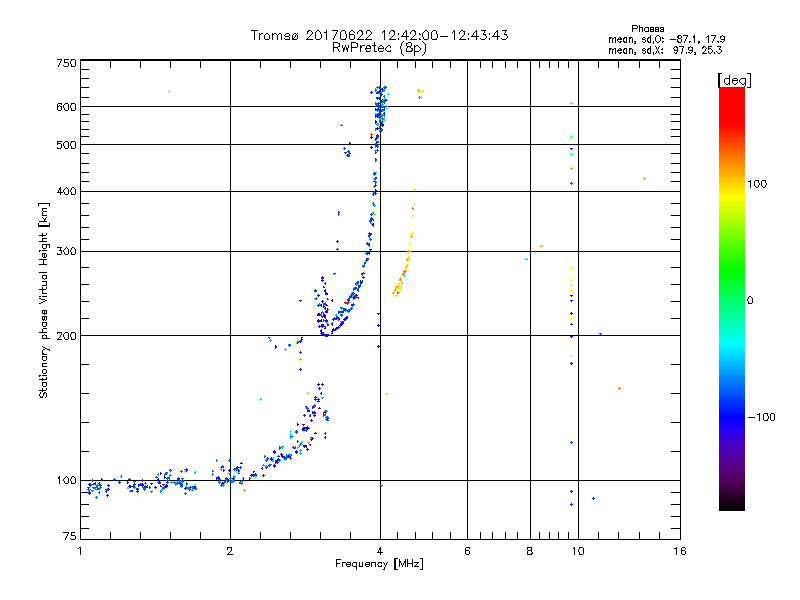Click the plot title starting with Tromsø
Viewport: 800px width, 600px height.
[379, 35]
